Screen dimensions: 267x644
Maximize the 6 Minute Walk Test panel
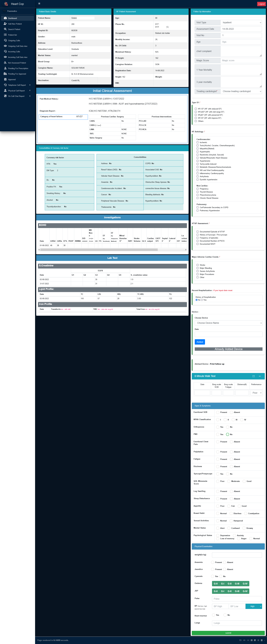tap(254, 376)
